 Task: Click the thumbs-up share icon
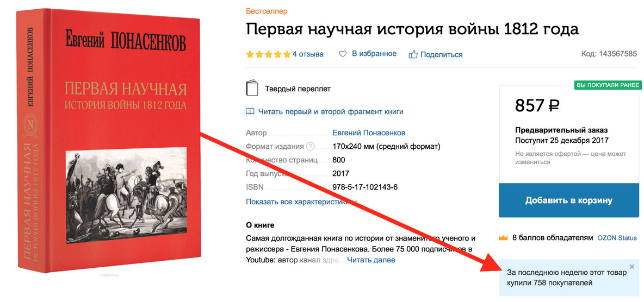click(413, 54)
